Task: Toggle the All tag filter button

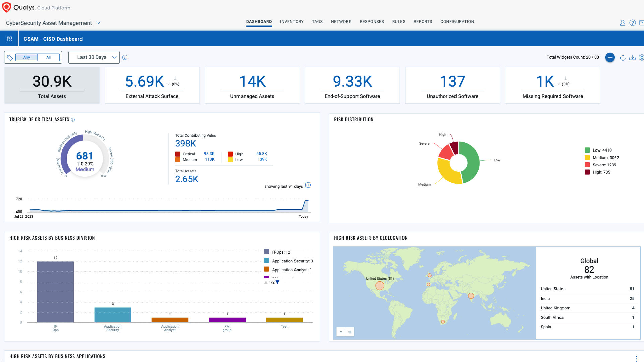Action: coord(49,57)
